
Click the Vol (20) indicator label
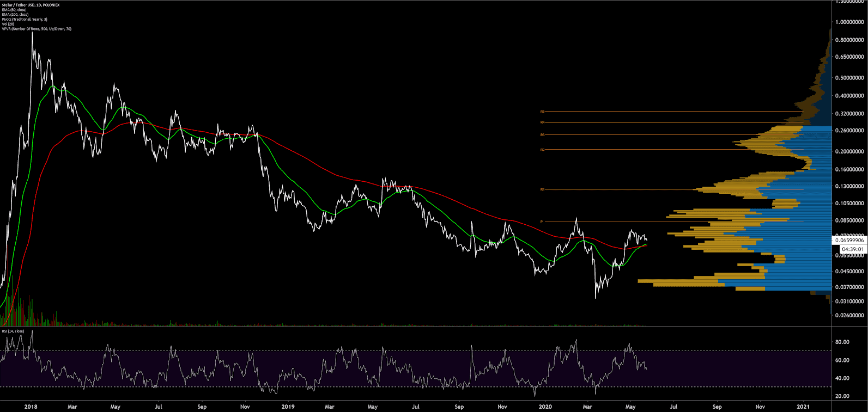8,24
